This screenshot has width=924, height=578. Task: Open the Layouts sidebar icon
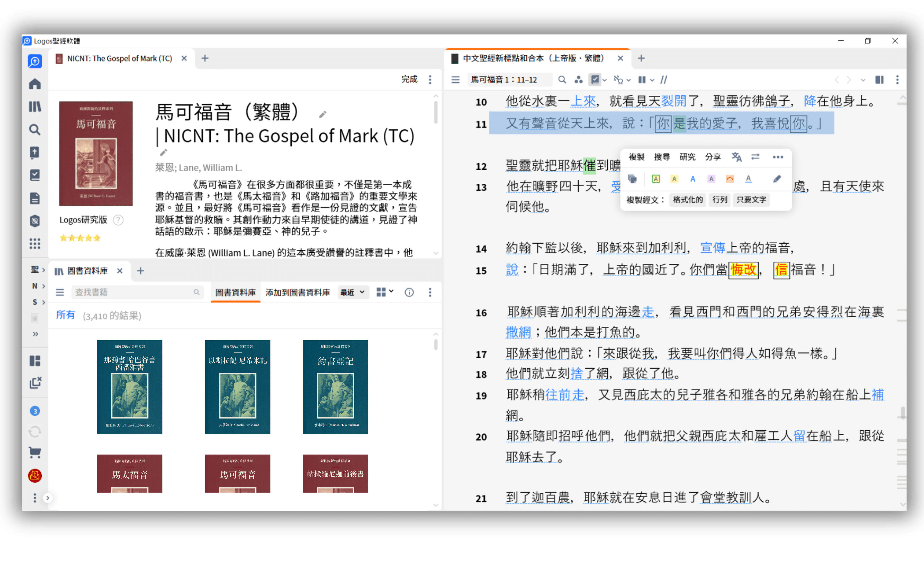click(35, 360)
